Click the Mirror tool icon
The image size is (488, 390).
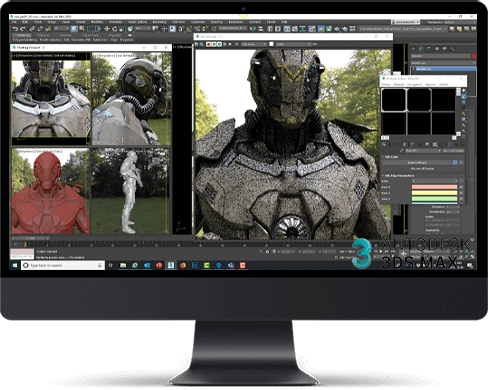click(253, 29)
